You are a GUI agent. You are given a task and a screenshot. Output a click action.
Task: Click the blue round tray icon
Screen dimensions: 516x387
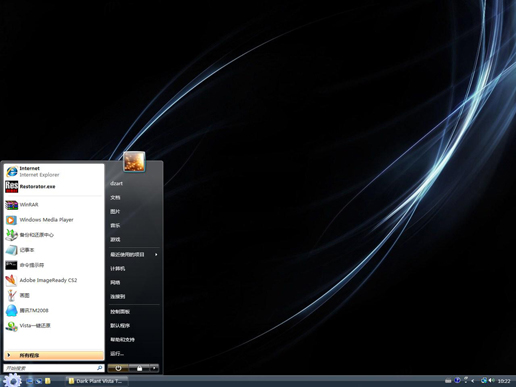[457, 380]
